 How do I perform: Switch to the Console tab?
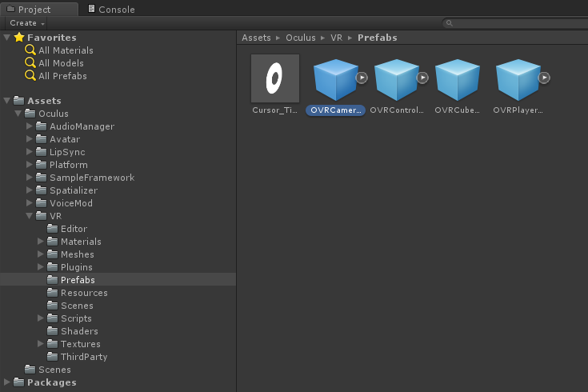tap(111, 9)
